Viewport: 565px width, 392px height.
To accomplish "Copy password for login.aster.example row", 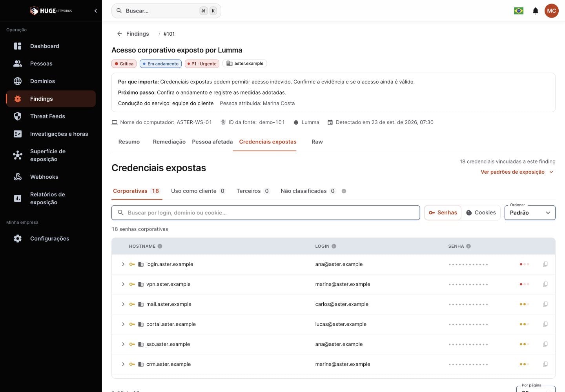I will coord(545,264).
